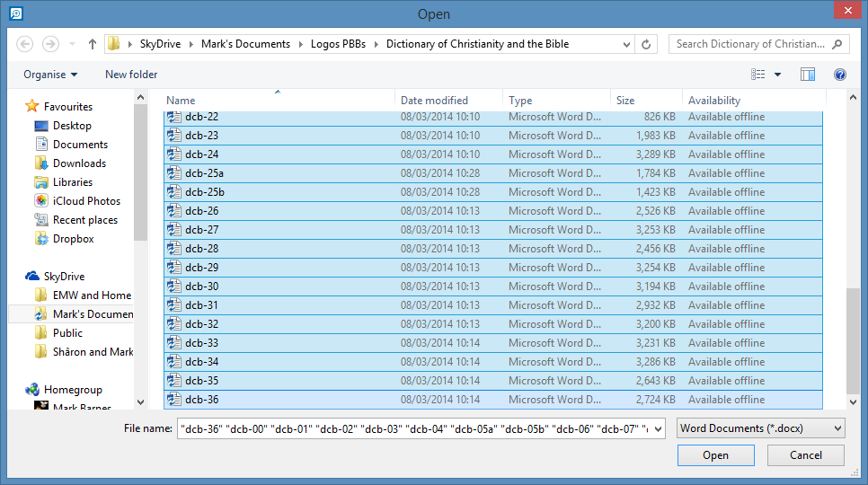The image size is (868, 485).
Task: Select the Favourites star icon
Action: [x=32, y=106]
